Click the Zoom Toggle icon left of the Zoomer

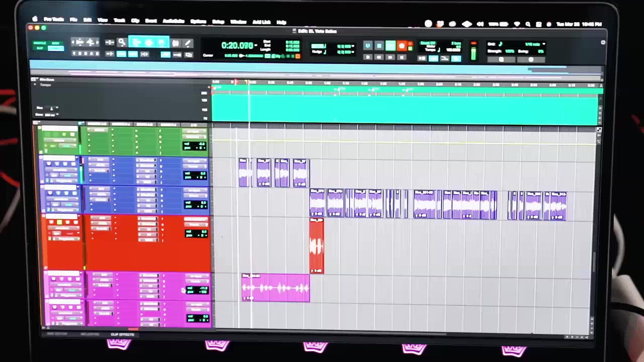pos(109,43)
